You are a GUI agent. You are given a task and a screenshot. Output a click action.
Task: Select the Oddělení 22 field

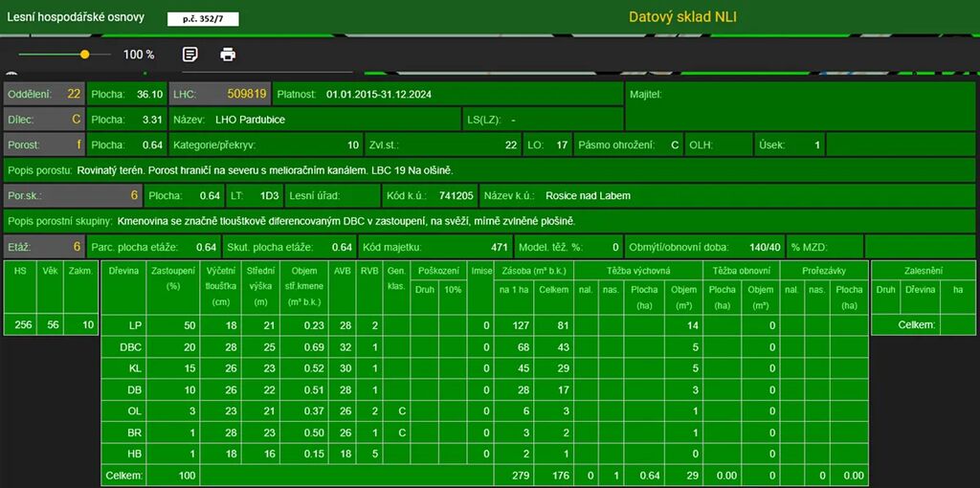[44, 94]
